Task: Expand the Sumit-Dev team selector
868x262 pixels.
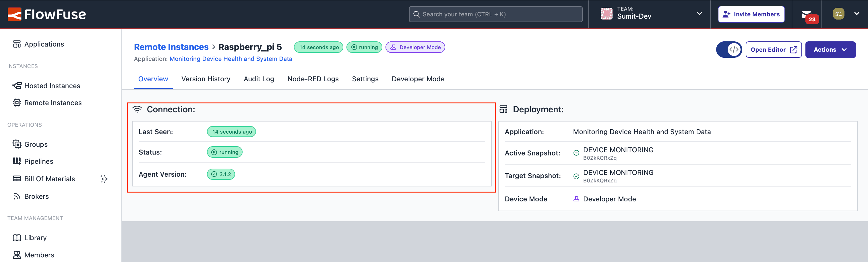Action: pos(700,14)
